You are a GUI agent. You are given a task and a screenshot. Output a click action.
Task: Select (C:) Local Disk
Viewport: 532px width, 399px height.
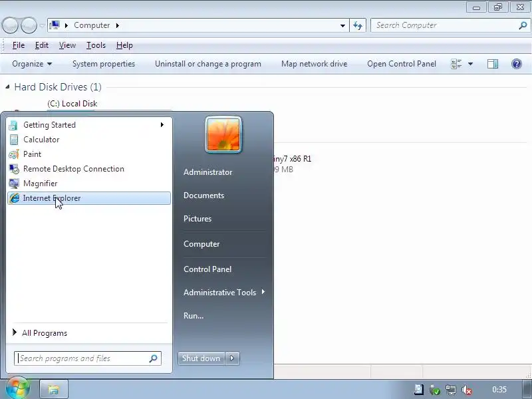pyautogui.click(x=72, y=104)
